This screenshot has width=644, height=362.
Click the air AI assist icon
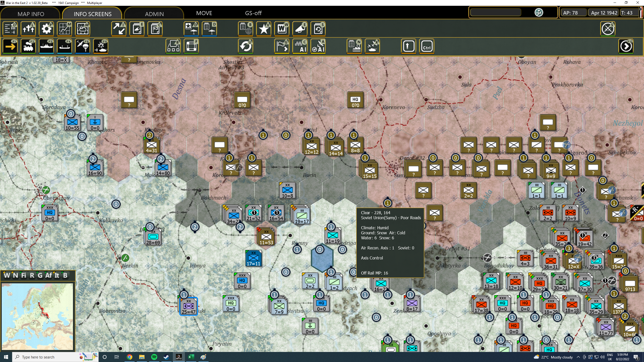[x=318, y=47]
